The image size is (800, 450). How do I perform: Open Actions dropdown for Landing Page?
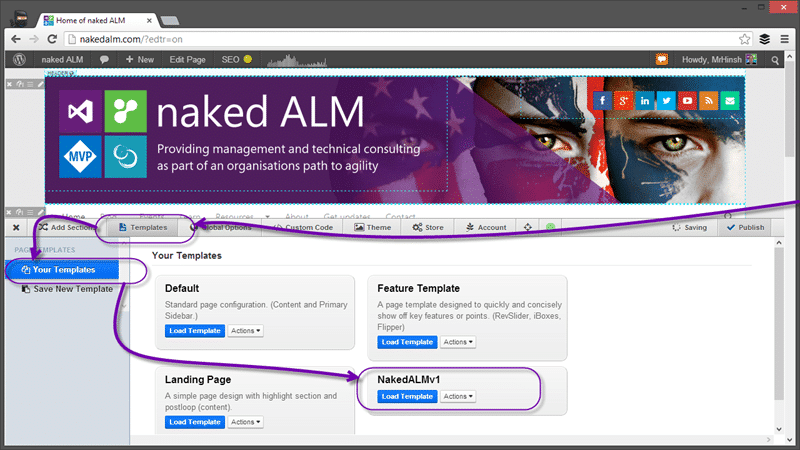pyautogui.click(x=245, y=422)
